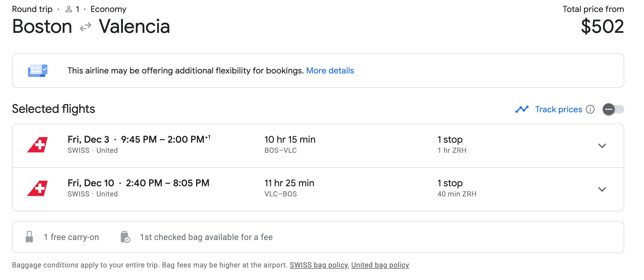Expand the Fri, Dec 10 flight details

(602, 189)
